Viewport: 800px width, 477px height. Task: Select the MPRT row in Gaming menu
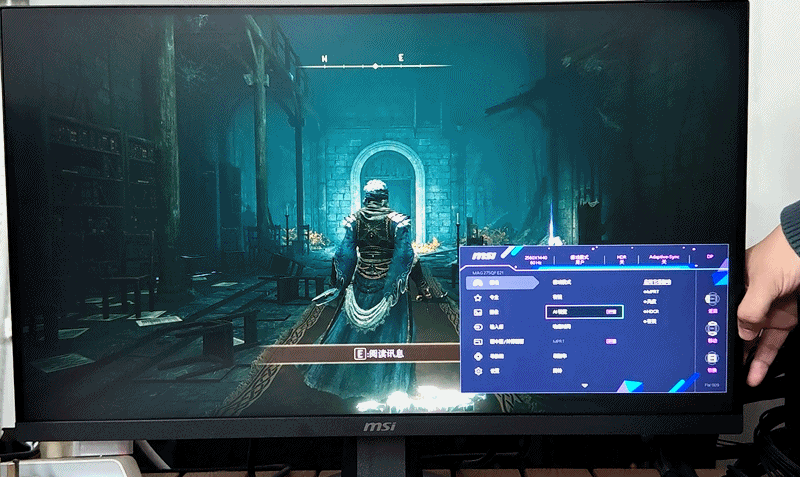[584, 341]
